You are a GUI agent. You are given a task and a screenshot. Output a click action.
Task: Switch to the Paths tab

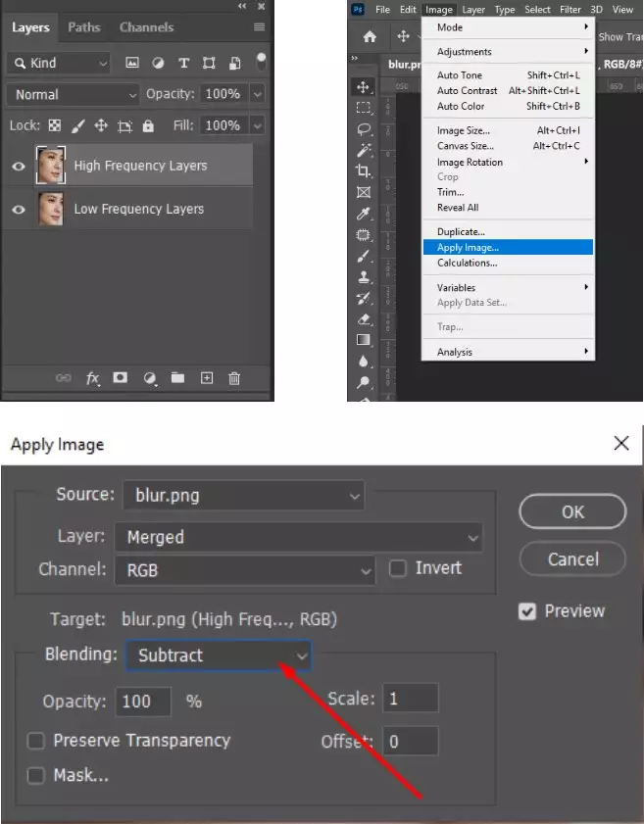click(83, 27)
